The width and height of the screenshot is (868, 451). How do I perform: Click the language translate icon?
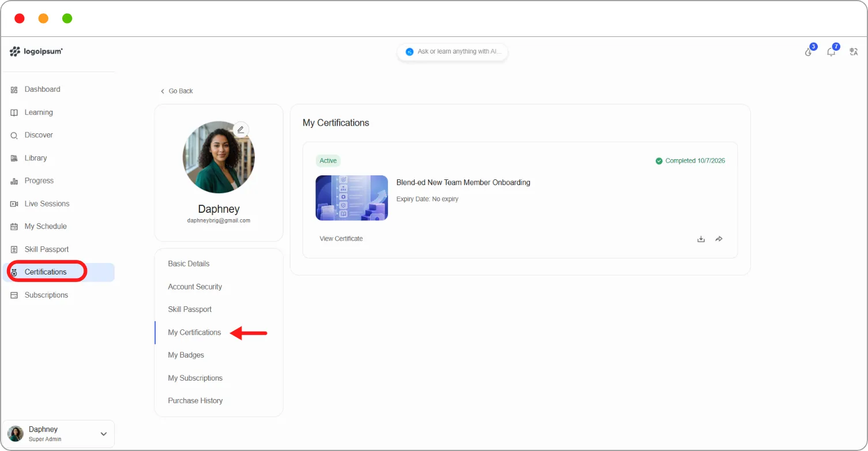[854, 52]
